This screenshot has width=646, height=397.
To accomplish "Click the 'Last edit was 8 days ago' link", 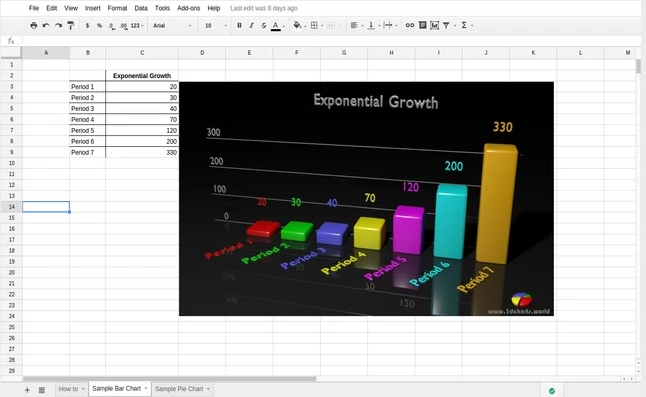I will click(x=264, y=8).
